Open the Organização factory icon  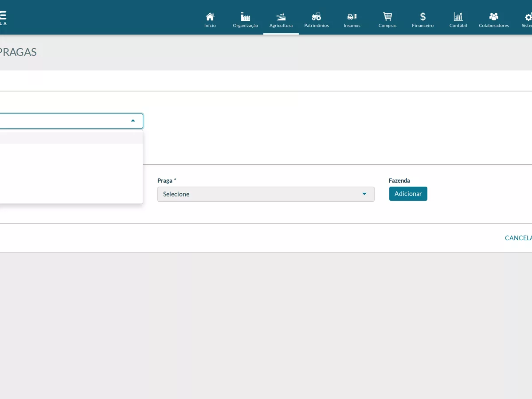246,16
